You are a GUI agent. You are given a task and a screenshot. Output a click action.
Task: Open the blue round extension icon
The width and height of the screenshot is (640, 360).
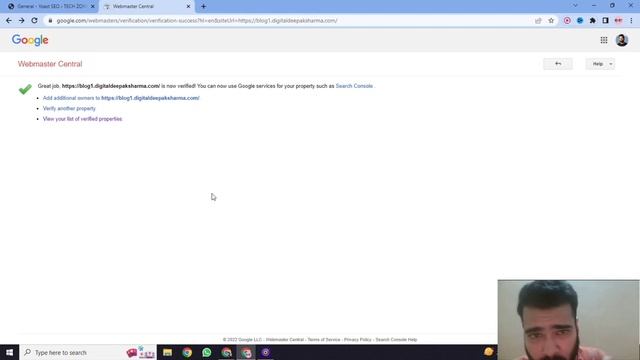coord(580,20)
